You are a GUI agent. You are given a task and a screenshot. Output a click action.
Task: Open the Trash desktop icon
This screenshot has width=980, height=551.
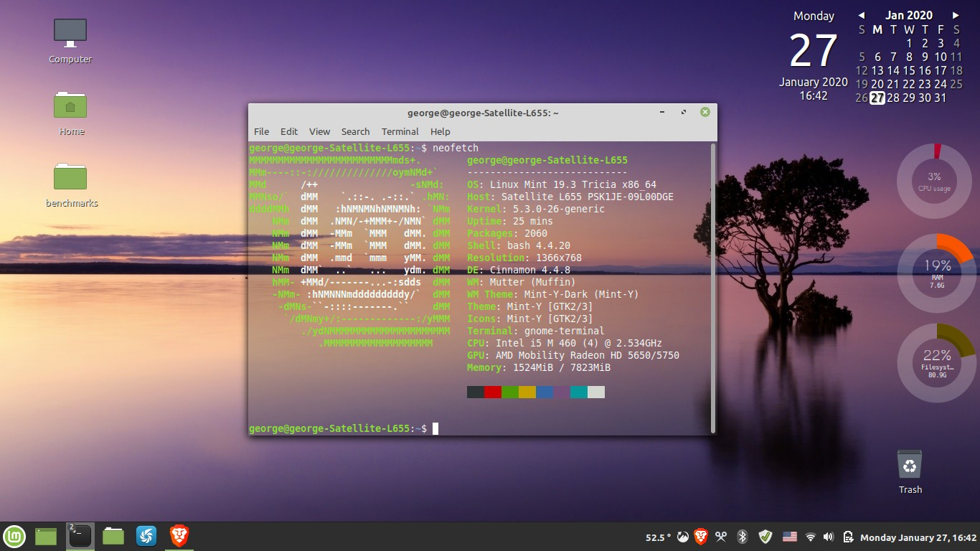pos(910,465)
